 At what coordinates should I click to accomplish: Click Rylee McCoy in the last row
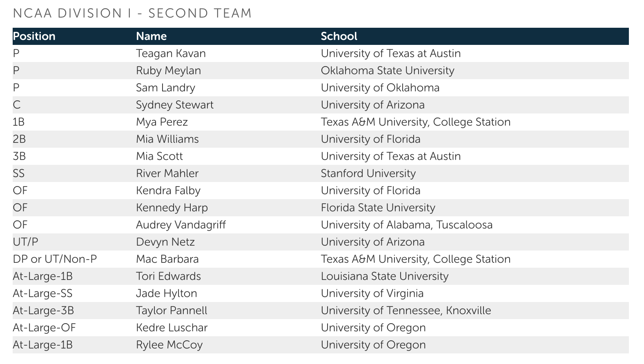pyautogui.click(x=169, y=345)
